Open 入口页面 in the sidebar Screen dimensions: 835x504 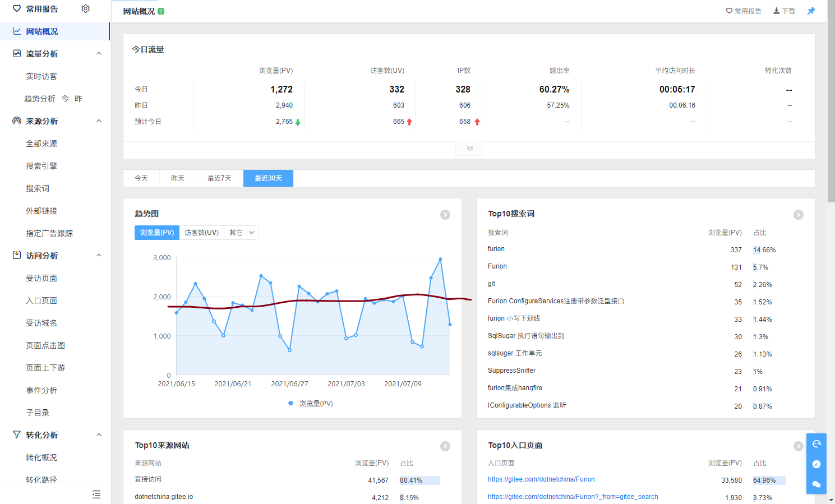click(x=41, y=300)
